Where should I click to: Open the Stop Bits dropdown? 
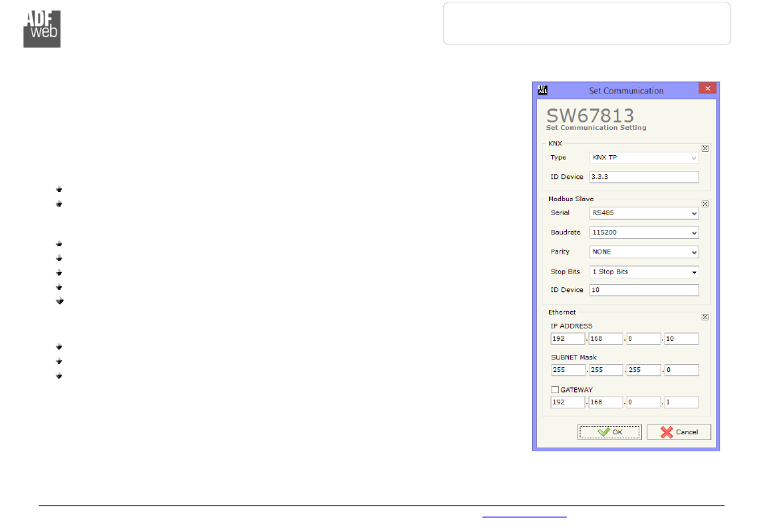[643, 272]
